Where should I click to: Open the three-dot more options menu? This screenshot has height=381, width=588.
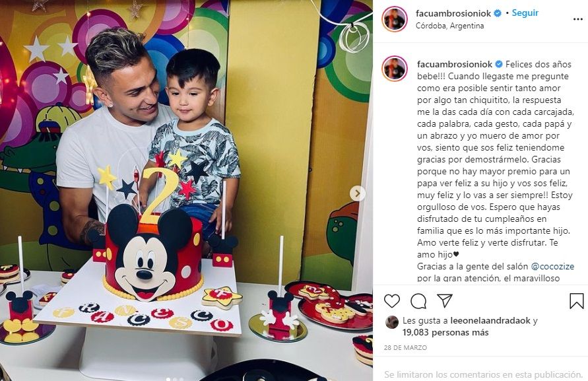tap(577, 19)
